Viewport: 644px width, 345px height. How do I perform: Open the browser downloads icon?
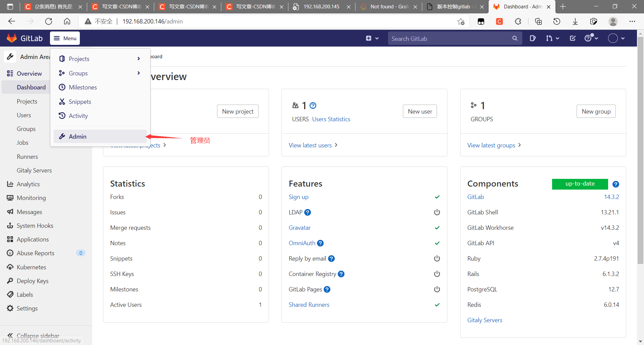(575, 21)
